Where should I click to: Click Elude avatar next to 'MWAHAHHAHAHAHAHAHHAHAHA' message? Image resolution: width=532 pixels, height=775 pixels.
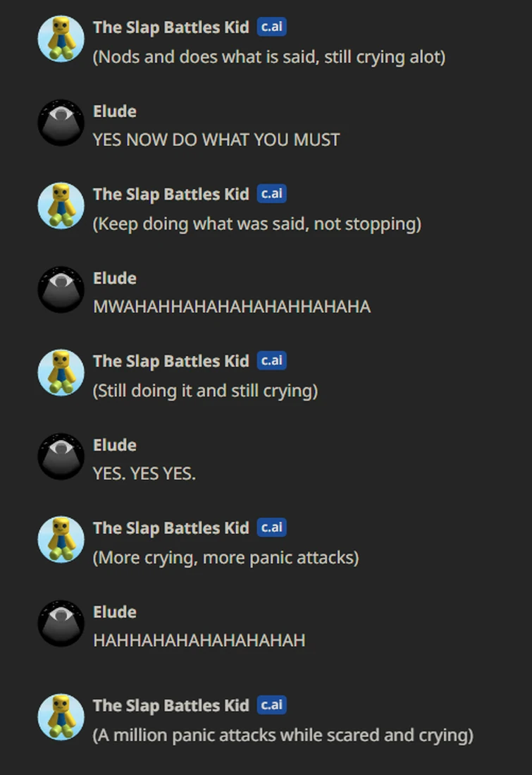[x=61, y=290]
